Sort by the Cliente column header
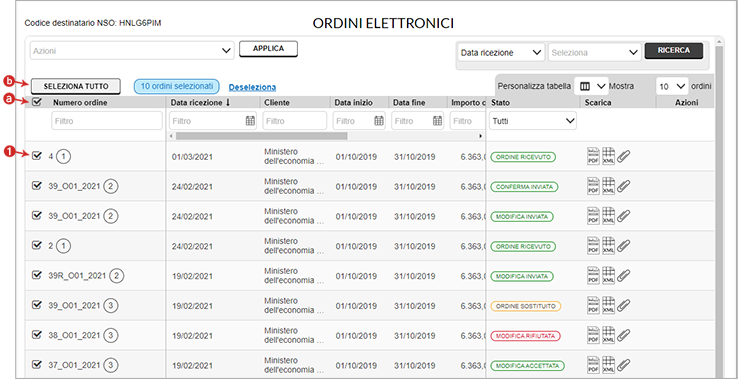This screenshot has height=379, width=740. coord(277,102)
